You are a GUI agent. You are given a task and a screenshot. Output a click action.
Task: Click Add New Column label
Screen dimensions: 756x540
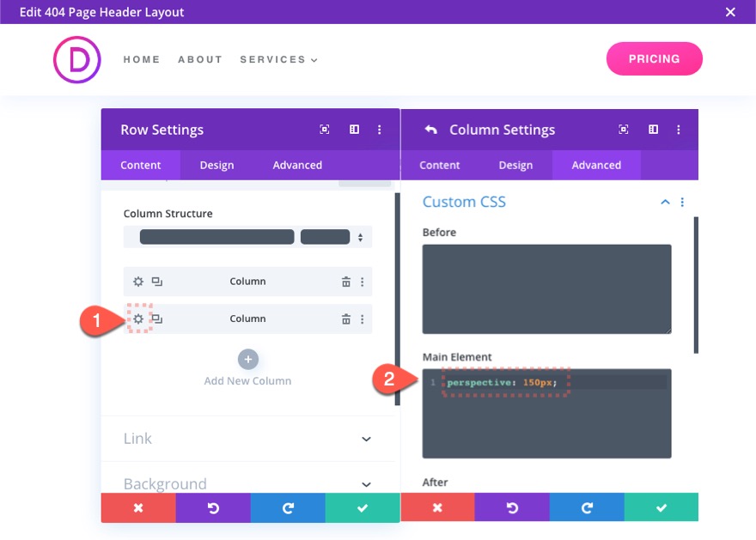point(247,381)
